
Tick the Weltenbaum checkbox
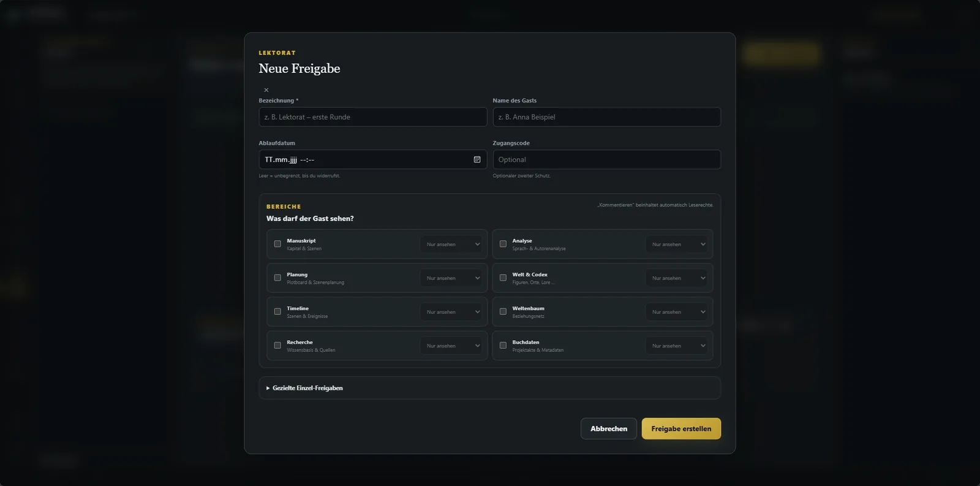coord(503,311)
